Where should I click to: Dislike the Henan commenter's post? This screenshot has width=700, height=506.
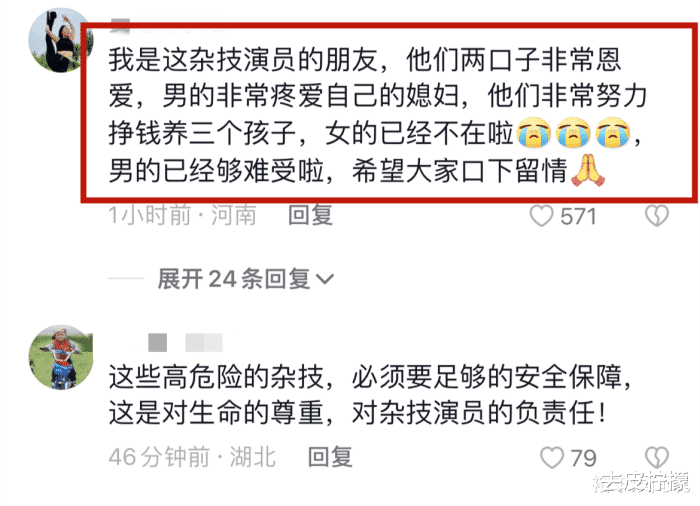tap(657, 216)
